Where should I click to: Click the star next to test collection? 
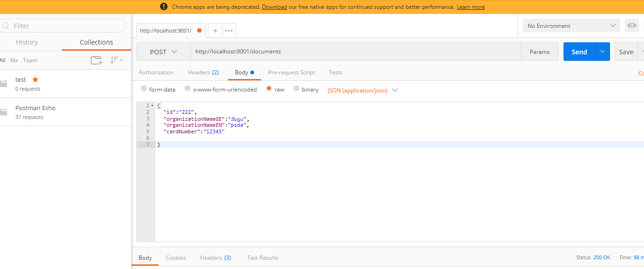point(35,79)
